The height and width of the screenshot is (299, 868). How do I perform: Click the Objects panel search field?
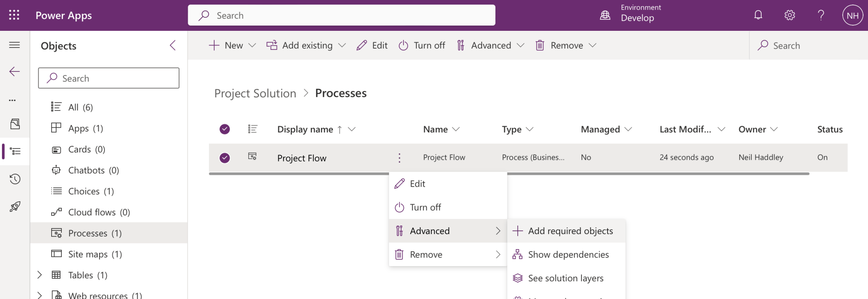click(109, 78)
